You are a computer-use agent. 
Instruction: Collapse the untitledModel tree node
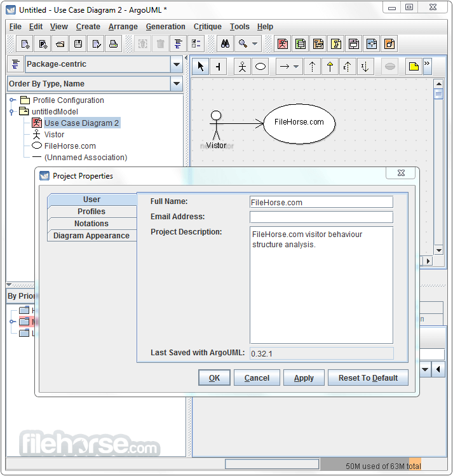point(12,112)
